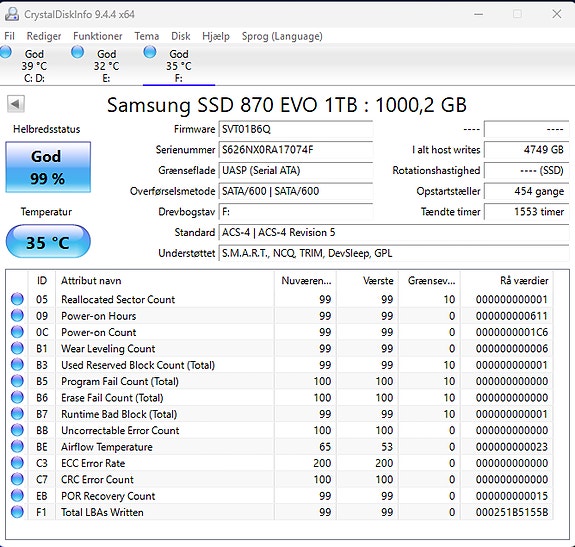Click the previous disk arrow button
Image resolution: width=575 pixels, height=547 pixels.
click(16, 104)
